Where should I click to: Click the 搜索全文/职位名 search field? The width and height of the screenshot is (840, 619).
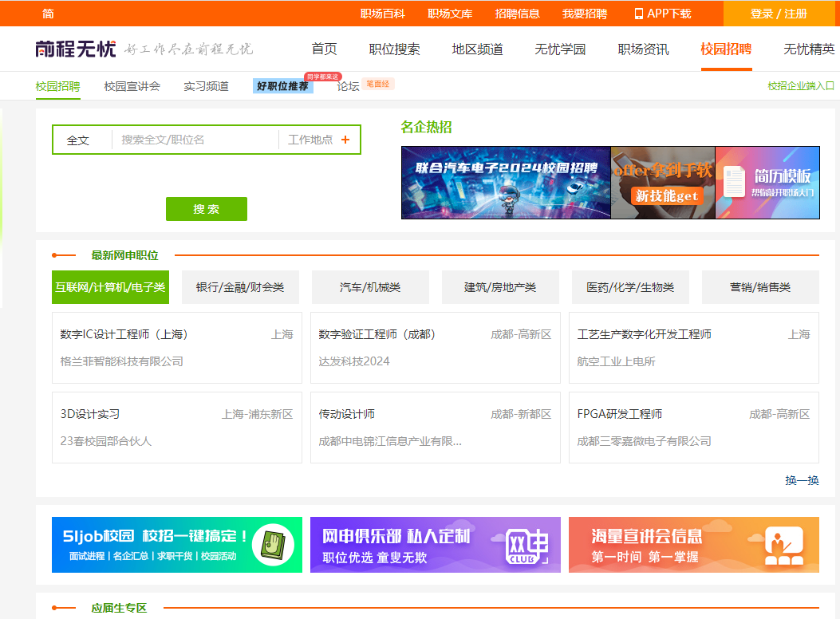[195, 140]
